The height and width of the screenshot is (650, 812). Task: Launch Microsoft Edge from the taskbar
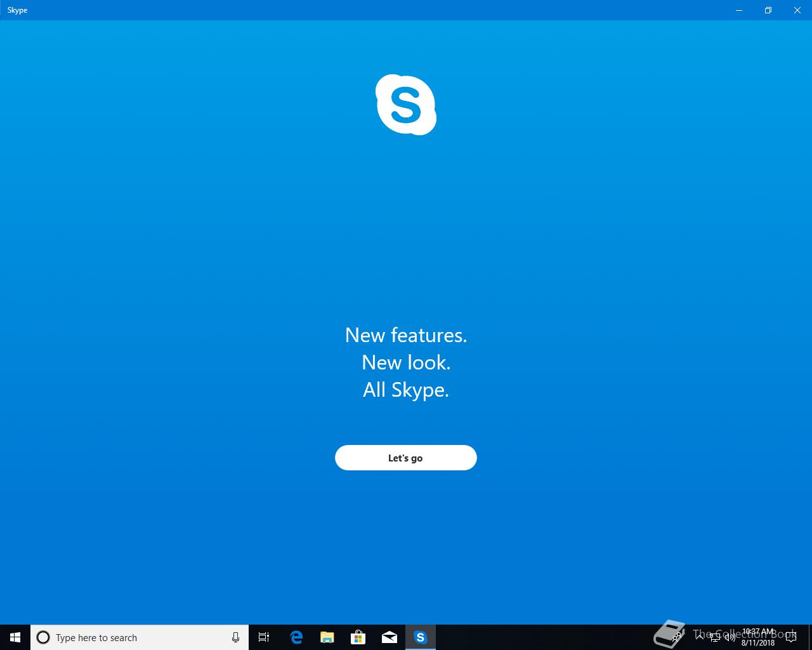296,637
